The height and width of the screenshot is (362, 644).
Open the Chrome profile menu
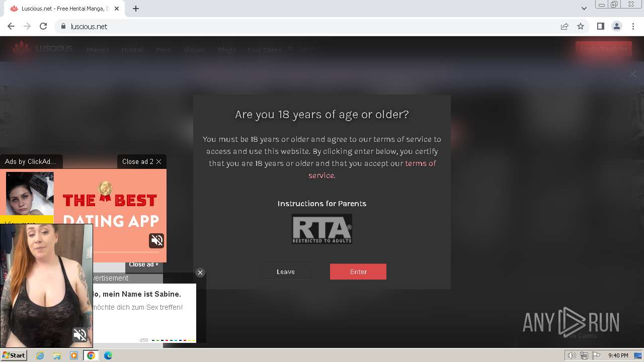616,26
